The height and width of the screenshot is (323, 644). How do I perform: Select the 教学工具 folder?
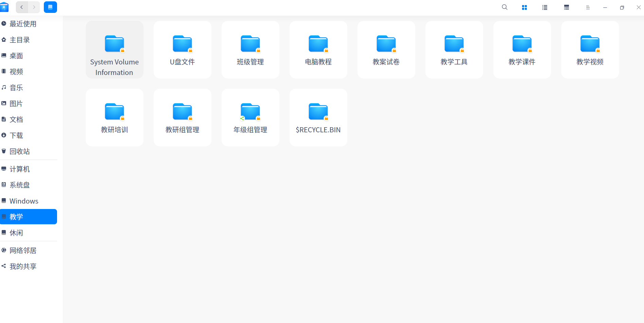pyautogui.click(x=454, y=50)
